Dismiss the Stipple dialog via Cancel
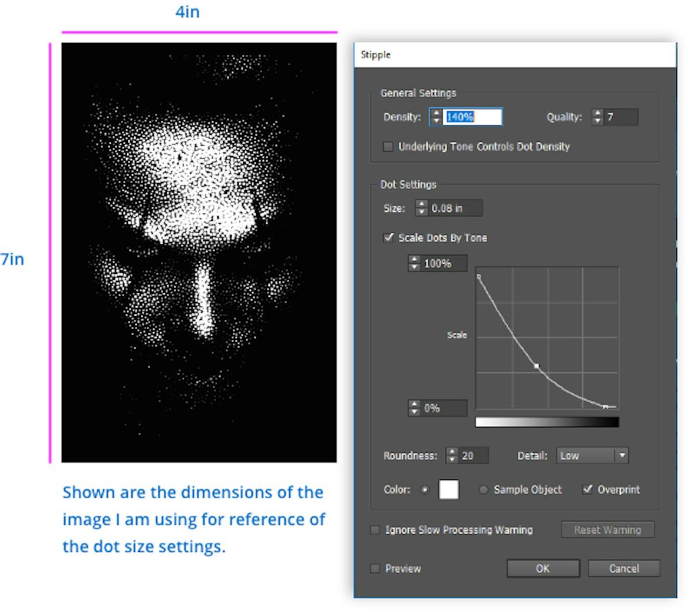The height and width of the screenshot is (616, 694). point(623,568)
